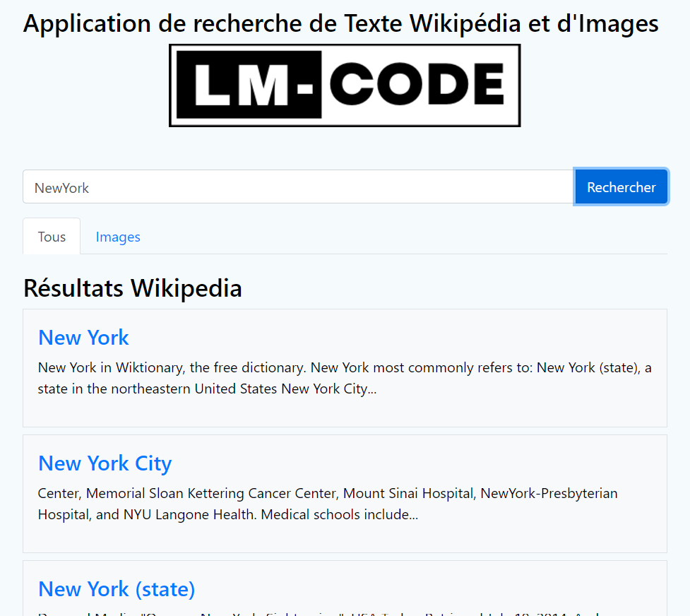The width and height of the screenshot is (690, 616).
Task: Open the New York City result link
Action: coord(105,463)
